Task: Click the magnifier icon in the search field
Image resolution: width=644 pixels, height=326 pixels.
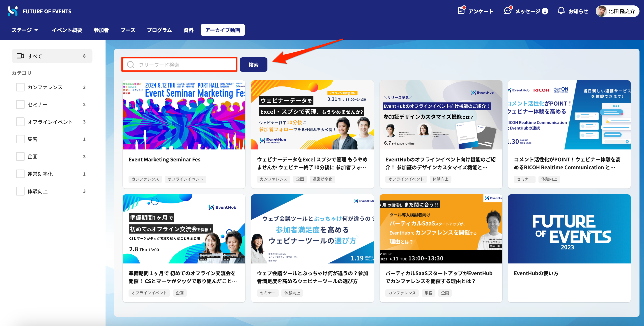Action: point(131,65)
